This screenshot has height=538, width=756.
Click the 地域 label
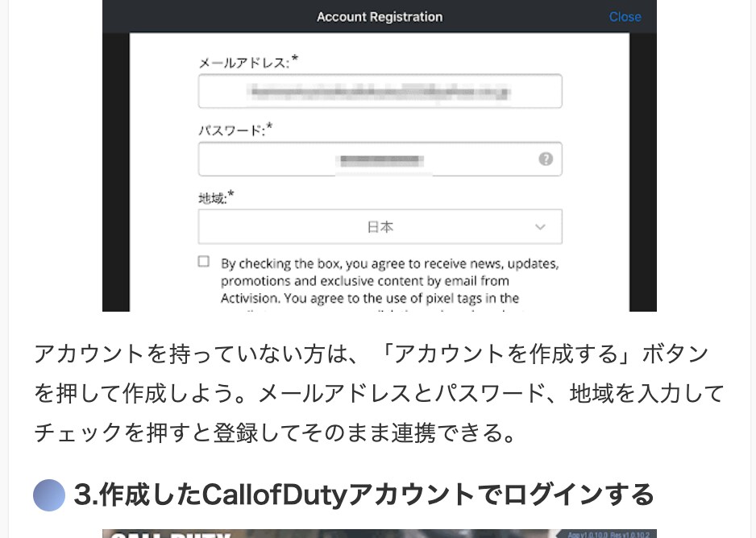point(216,197)
